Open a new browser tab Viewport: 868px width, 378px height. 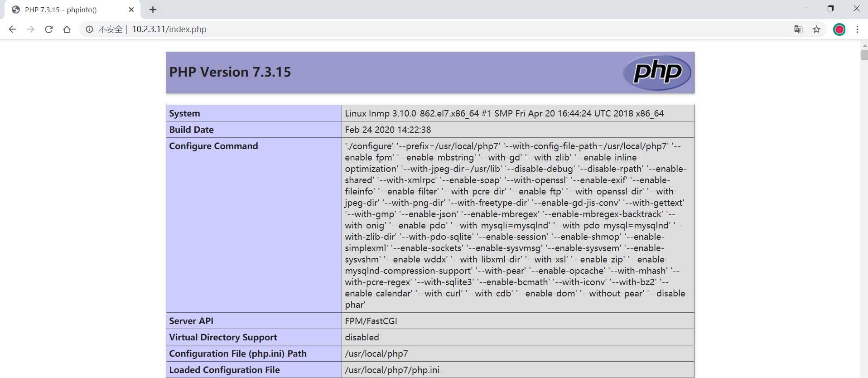[x=153, y=10]
